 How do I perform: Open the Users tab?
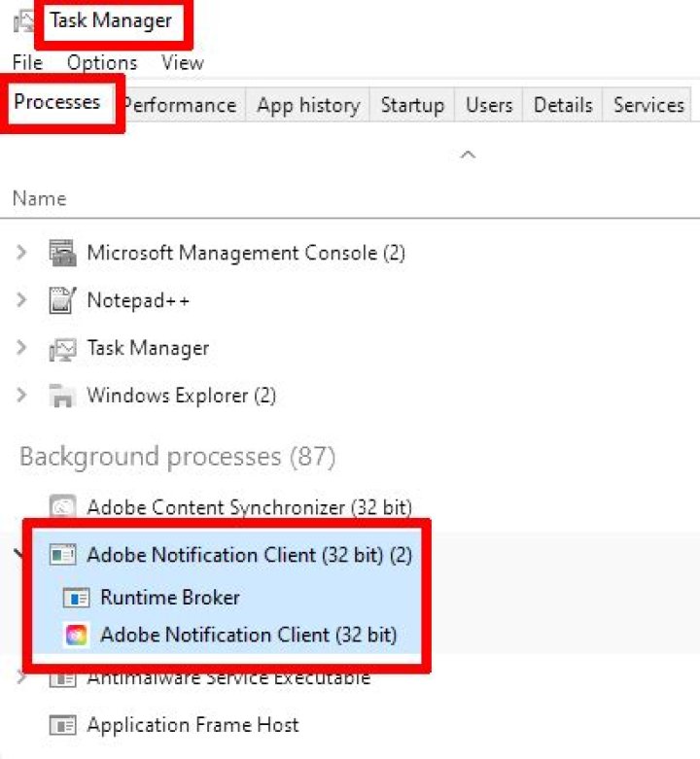click(489, 105)
